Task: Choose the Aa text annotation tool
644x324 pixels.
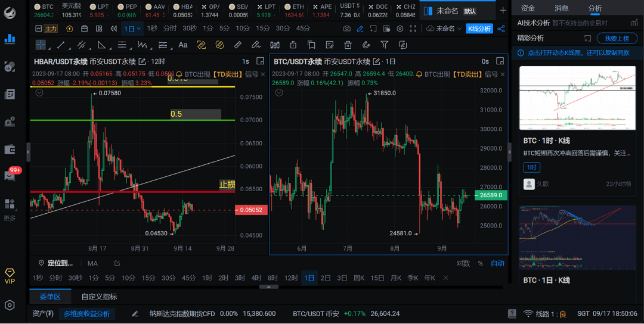Action: click(183, 45)
